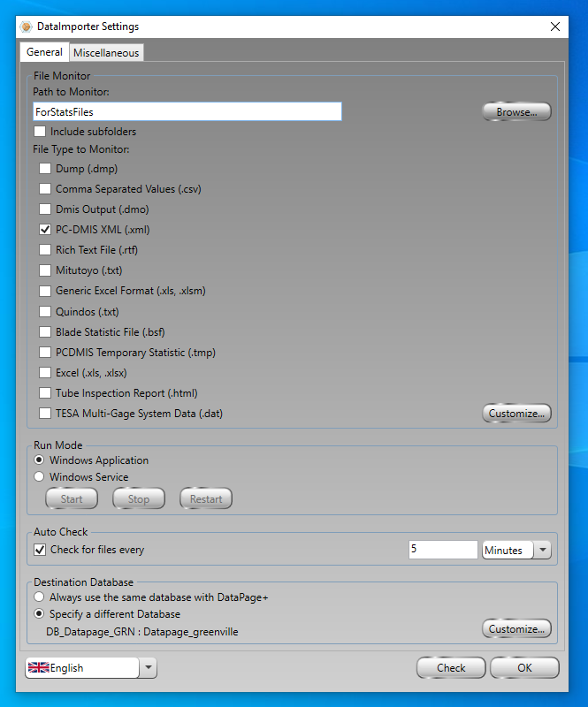This screenshot has height=707, width=588.
Task: Click the auto check interval field showing 5
Action: click(443, 550)
